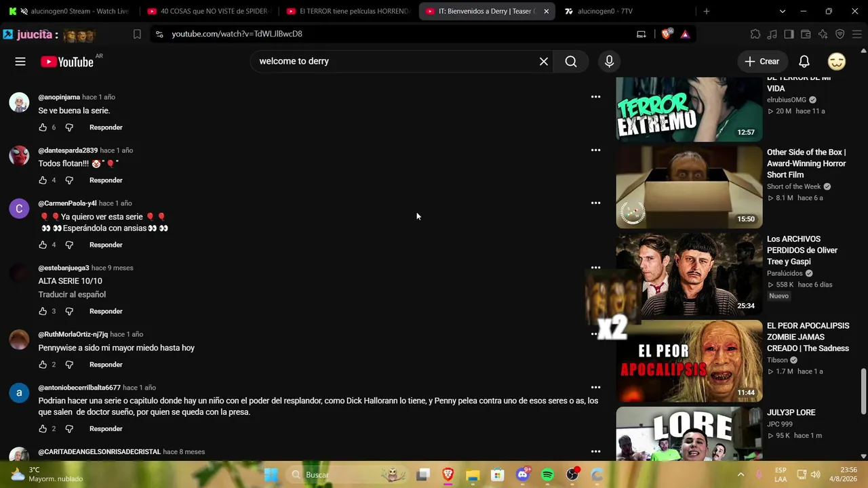Open the YouTube guide hamburger menu
This screenshot has height=488, width=868.
[20, 62]
